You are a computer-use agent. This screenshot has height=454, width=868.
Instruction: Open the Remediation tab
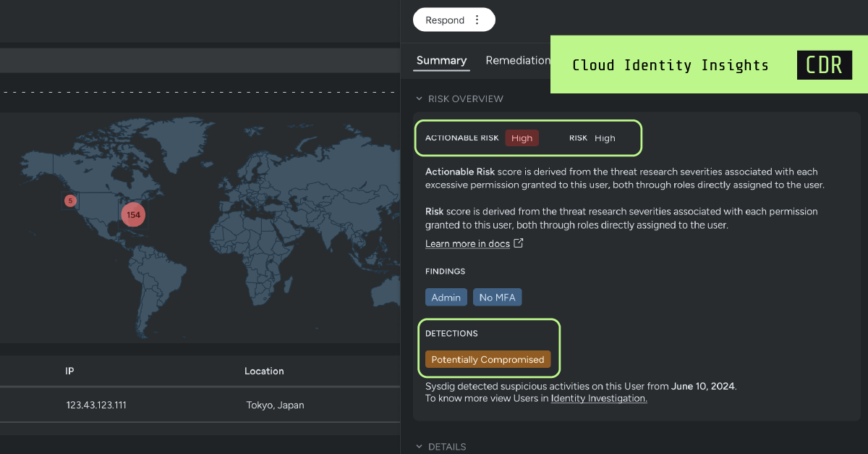click(x=518, y=61)
